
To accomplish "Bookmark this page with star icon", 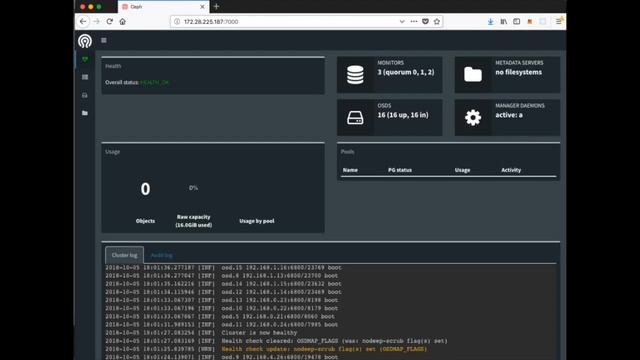I will 437,21.
